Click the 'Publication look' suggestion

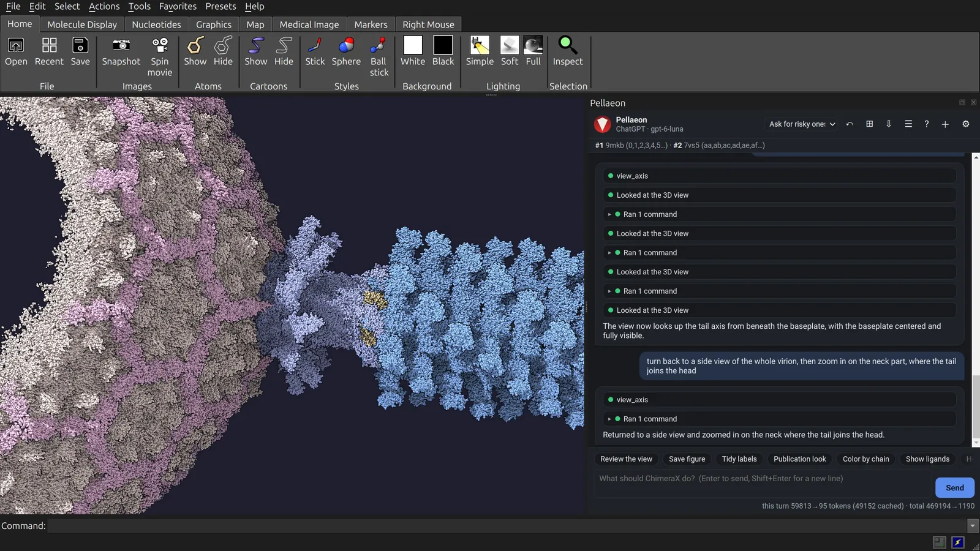[799, 459]
